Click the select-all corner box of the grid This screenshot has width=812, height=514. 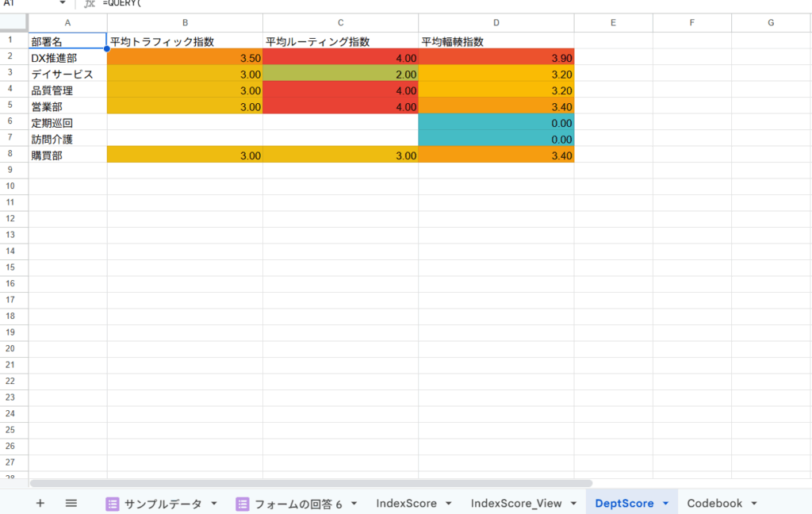(x=14, y=23)
